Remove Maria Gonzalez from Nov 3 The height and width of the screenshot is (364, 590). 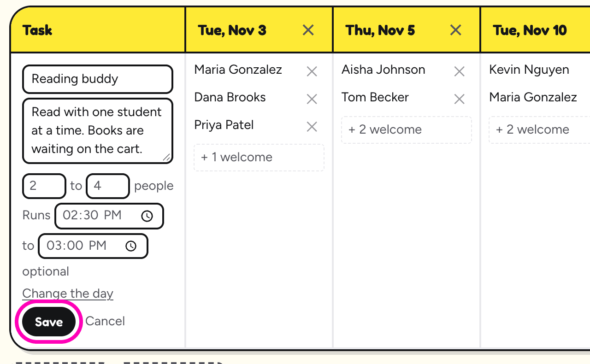[x=312, y=71]
